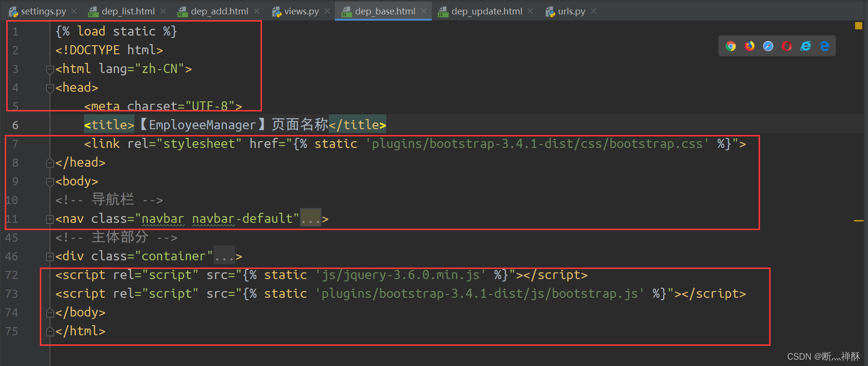Close the dep_list.html tab
868x366 pixels.
(x=163, y=11)
